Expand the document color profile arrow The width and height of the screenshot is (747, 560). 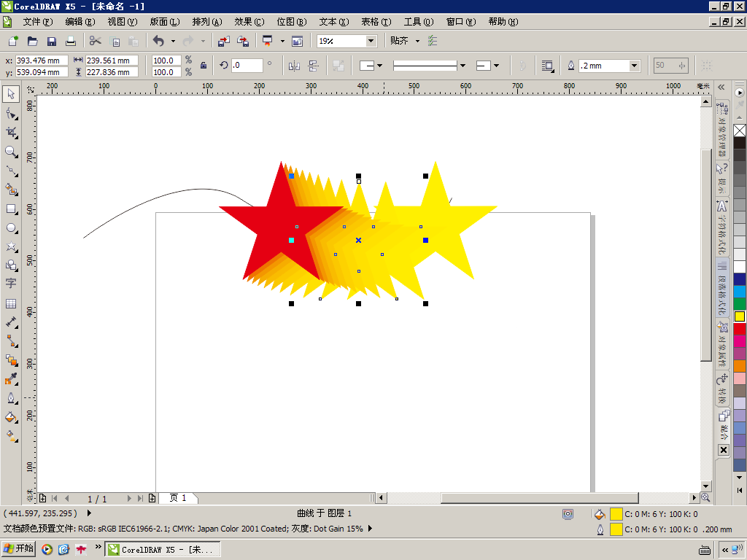pos(370,529)
